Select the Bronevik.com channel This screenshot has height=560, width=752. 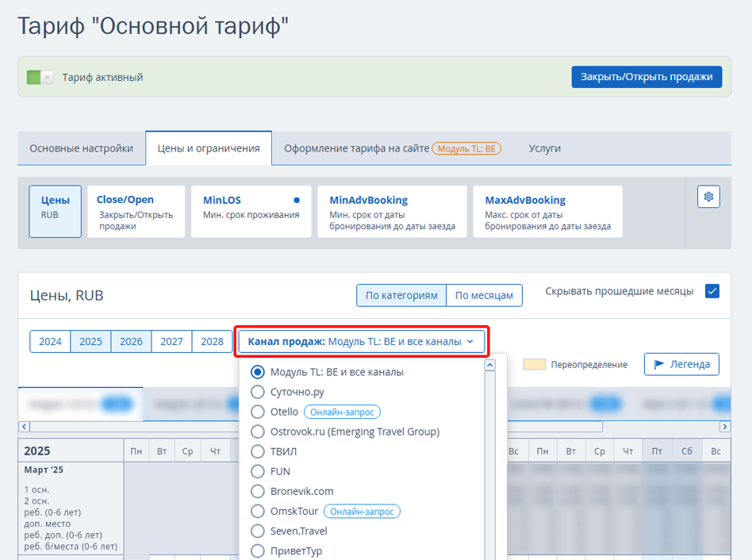257,491
